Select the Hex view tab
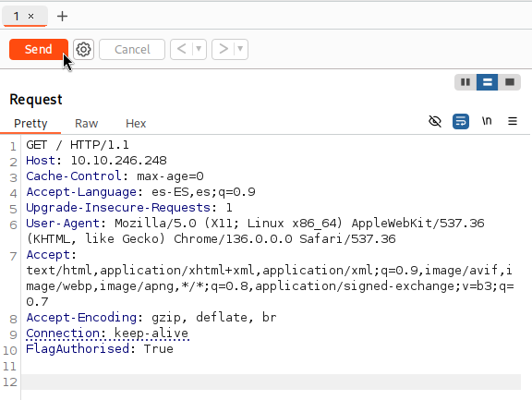This screenshot has width=532, height=400. 136,123
